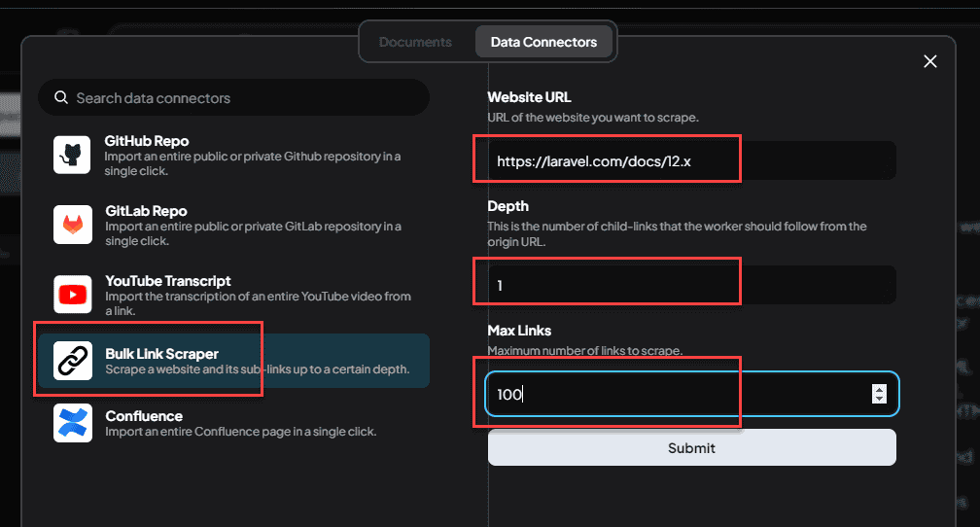
Task: Choose the YouTube Transcript connector title
Action: click(x=168, y=281)
